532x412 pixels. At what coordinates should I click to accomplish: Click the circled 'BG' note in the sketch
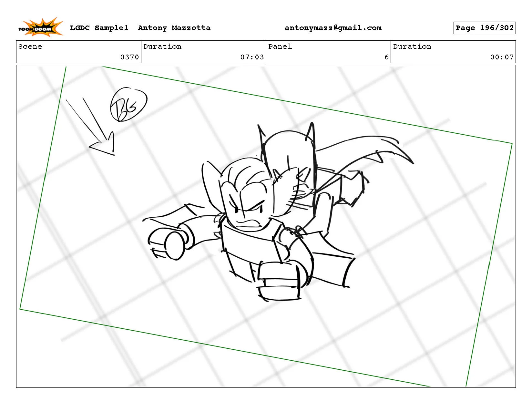pos(128,104)
